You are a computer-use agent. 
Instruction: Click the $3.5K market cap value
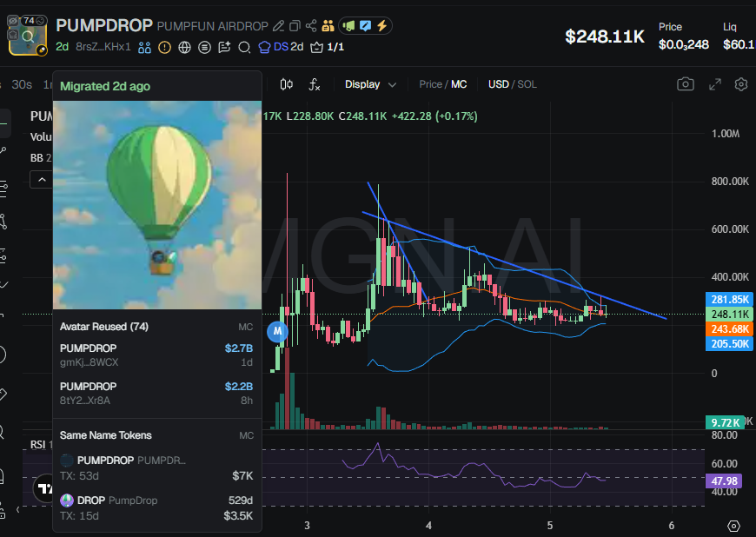pyautogui.click(x=238, y=516)
